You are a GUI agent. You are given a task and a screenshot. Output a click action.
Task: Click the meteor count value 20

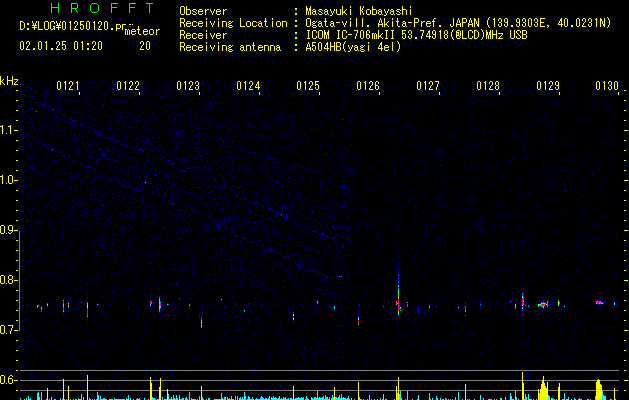145,46
